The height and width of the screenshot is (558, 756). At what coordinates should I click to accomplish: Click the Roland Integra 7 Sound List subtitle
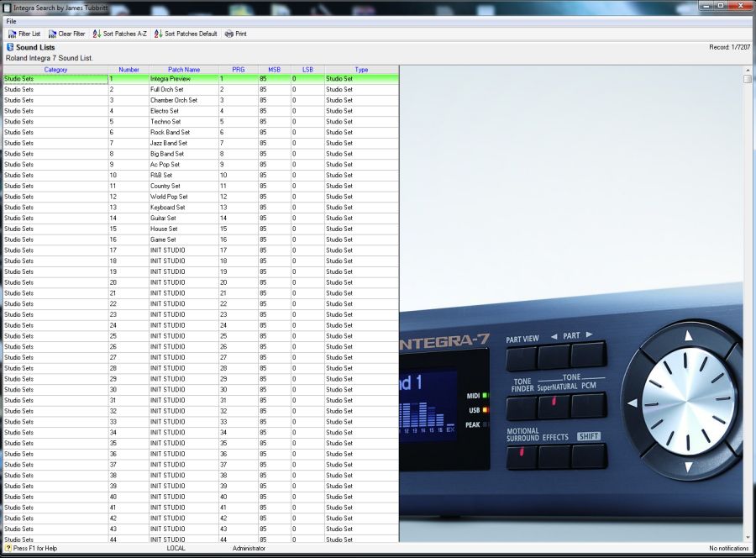tap(50, 58)
